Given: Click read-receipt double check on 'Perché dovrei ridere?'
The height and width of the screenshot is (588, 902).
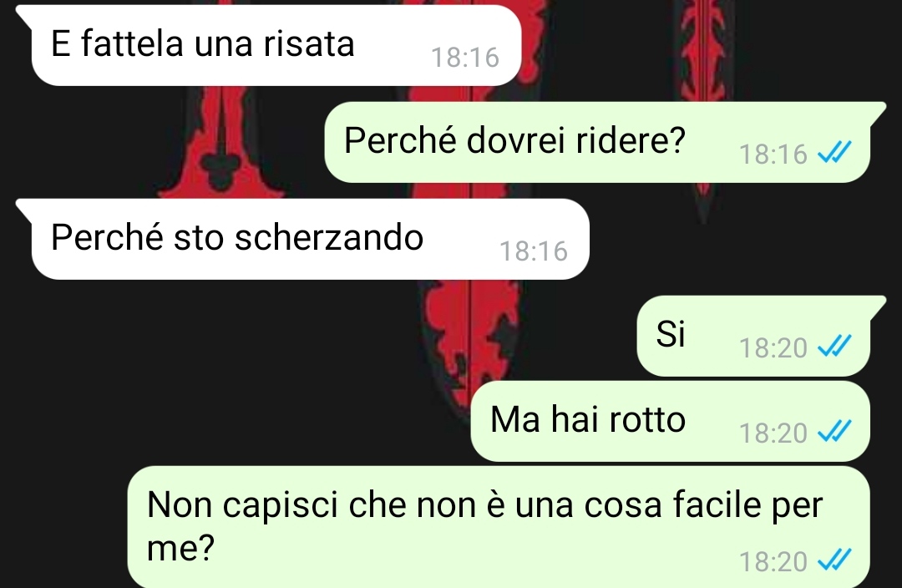Looking at the screenshot, I should (834, 153).
